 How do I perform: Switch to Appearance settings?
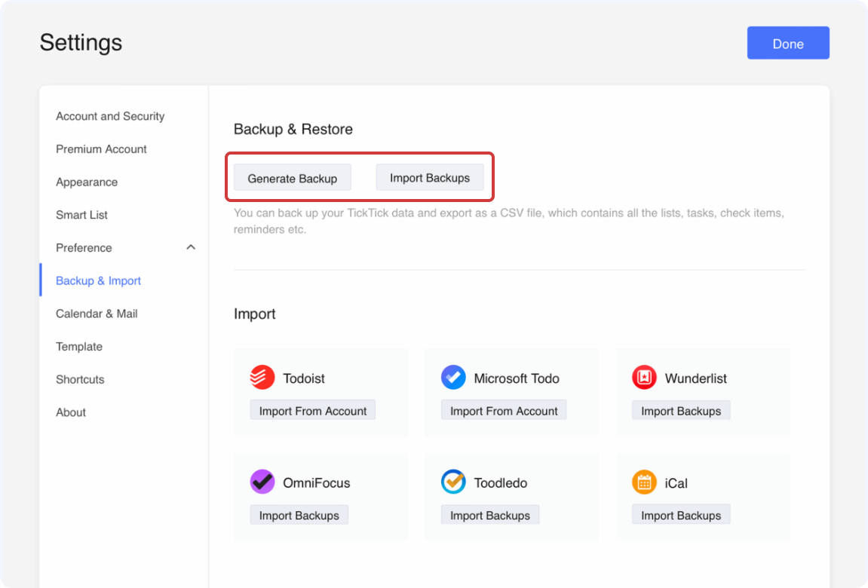point(87,182)
